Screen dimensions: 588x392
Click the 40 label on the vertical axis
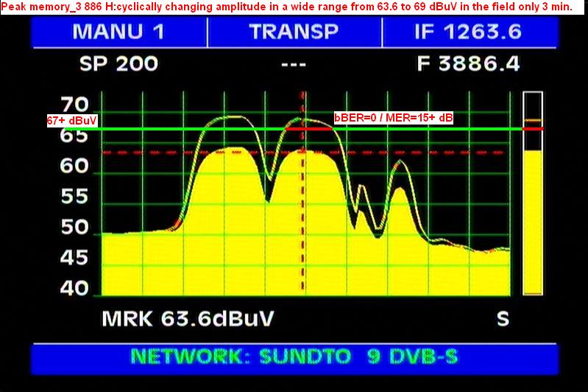pos(74,289)
